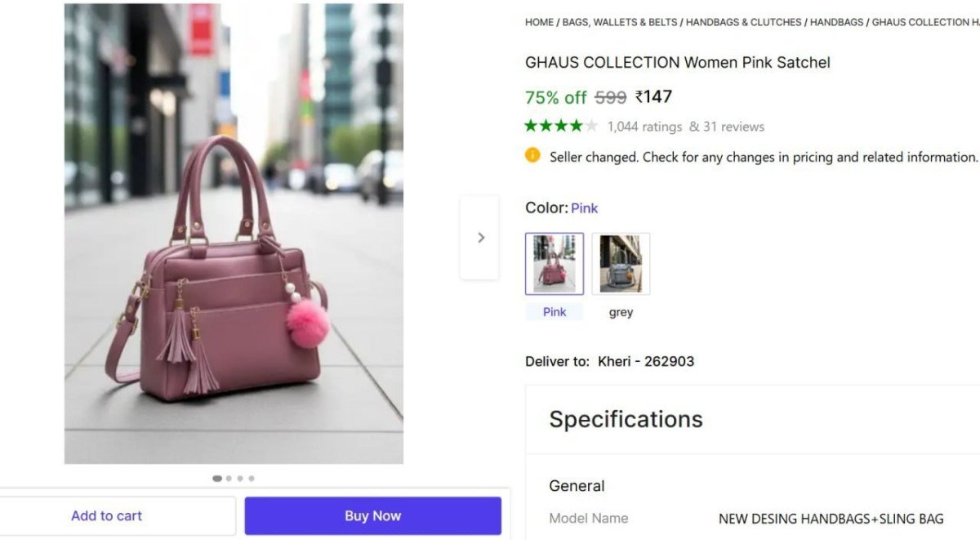Image resolution: width=980 pixels, height=540 pixels.
Task: Click the Add to cart button
Action: [106, 515]
